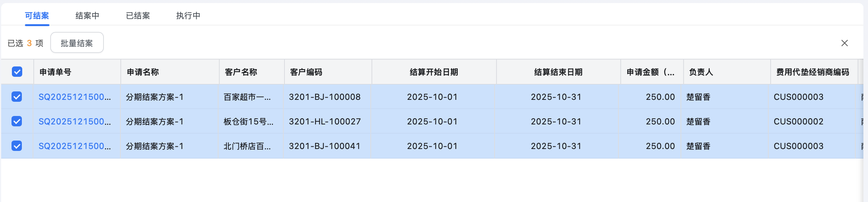Click the 可结案 tab
The height and width of the screenshot is (202, 868).
coord(37,16)
